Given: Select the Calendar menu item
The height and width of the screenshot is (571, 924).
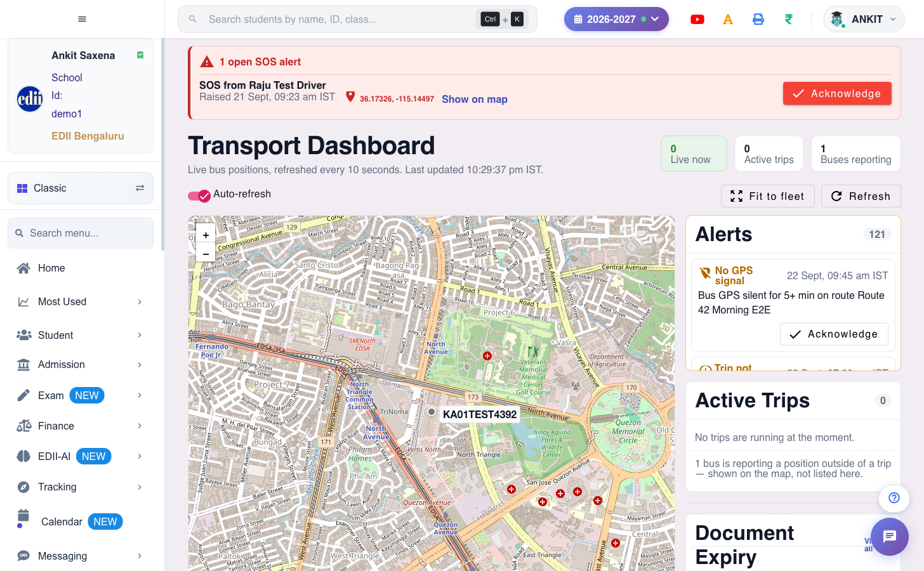Looking at the screenshot, I should (x=81, y=522).
